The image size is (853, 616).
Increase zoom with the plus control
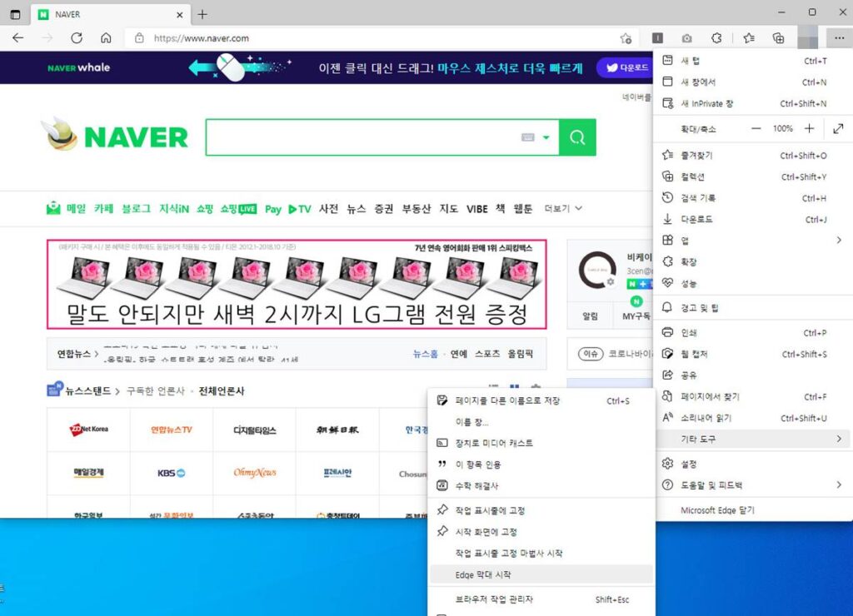point(809,129)
